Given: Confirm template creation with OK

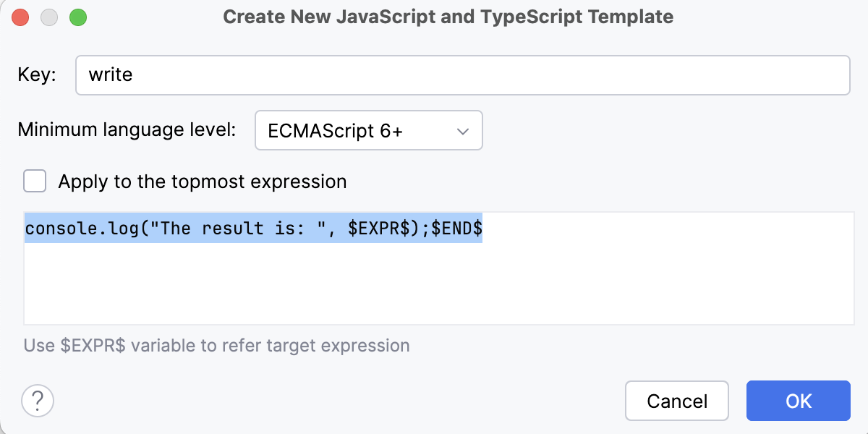Looking at the screenshot, I should click(799, 401).
